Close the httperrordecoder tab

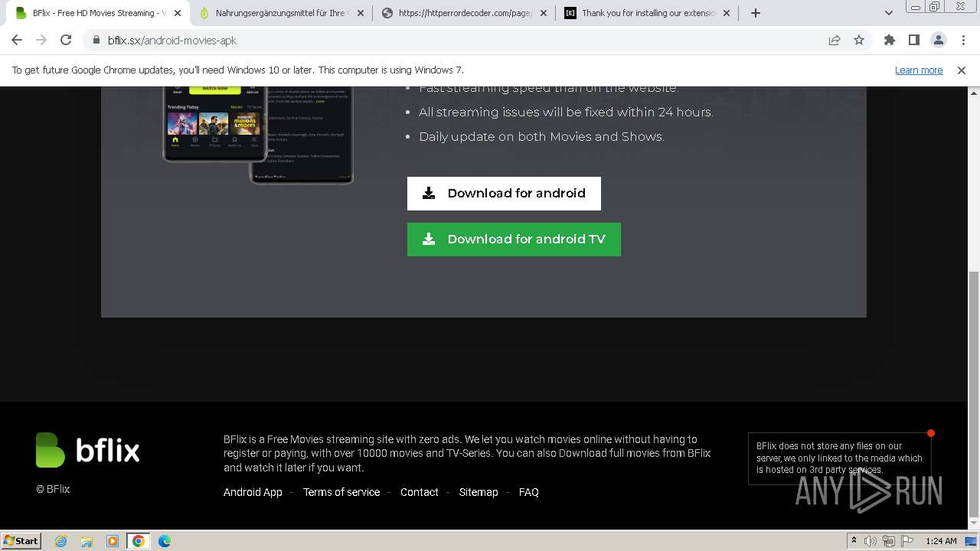point(544,13)
